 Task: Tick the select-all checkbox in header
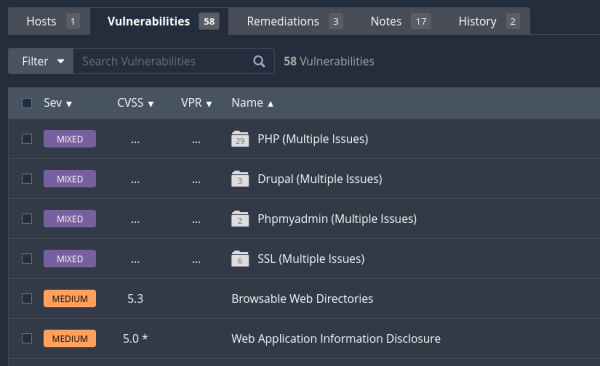[x=27, y=103]
